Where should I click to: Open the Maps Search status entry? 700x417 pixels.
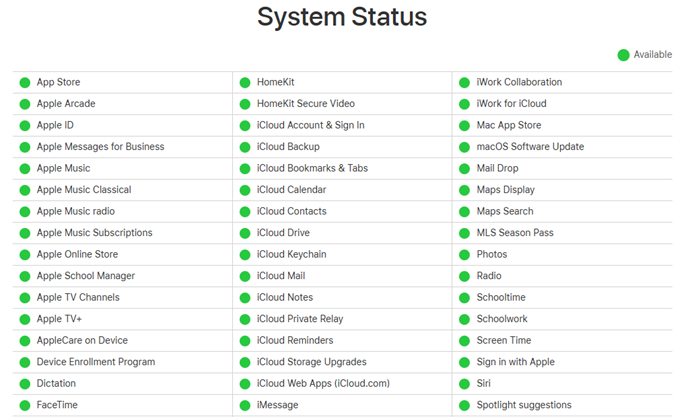[505, 211]
